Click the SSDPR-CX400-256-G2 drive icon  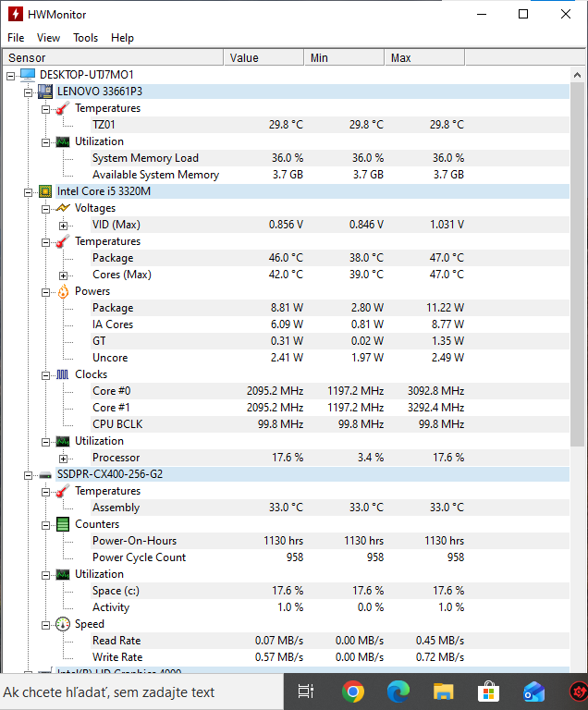point(45,475)
